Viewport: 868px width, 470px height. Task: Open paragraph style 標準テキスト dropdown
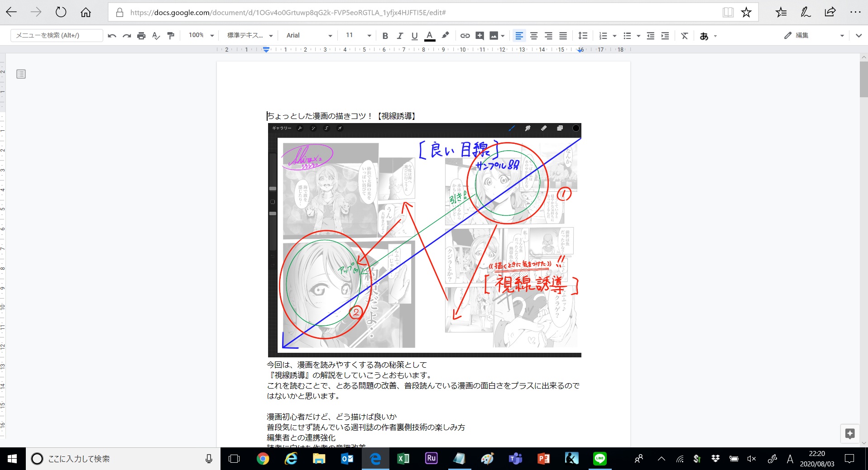click(x=250, y=35)
